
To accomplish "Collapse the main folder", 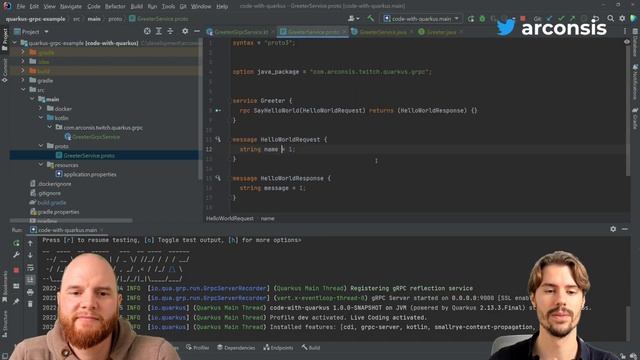I will click(32, 99).
